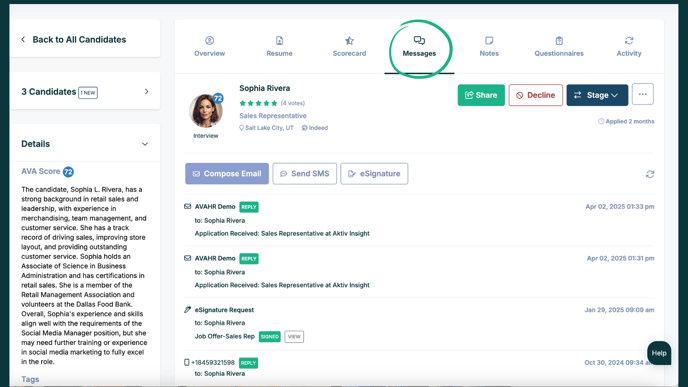The image size is (688, 387).
Task: Expand the 3 Candidates list arrow
Action: click(147, 92)
